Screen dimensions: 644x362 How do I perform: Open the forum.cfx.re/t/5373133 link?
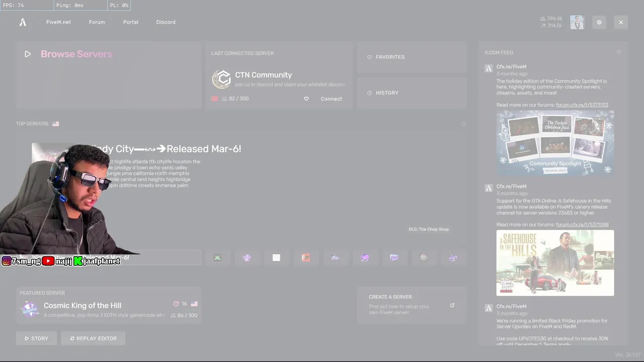click(582, 105)
